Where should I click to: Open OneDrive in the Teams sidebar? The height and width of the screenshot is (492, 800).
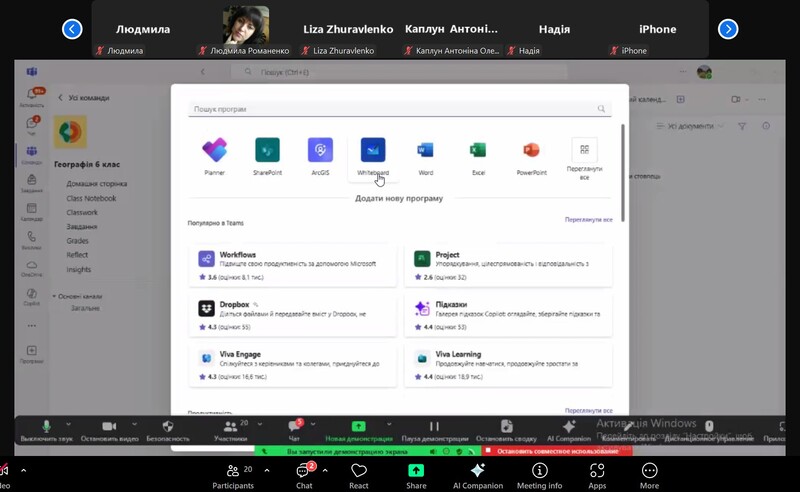click(32, 268)
